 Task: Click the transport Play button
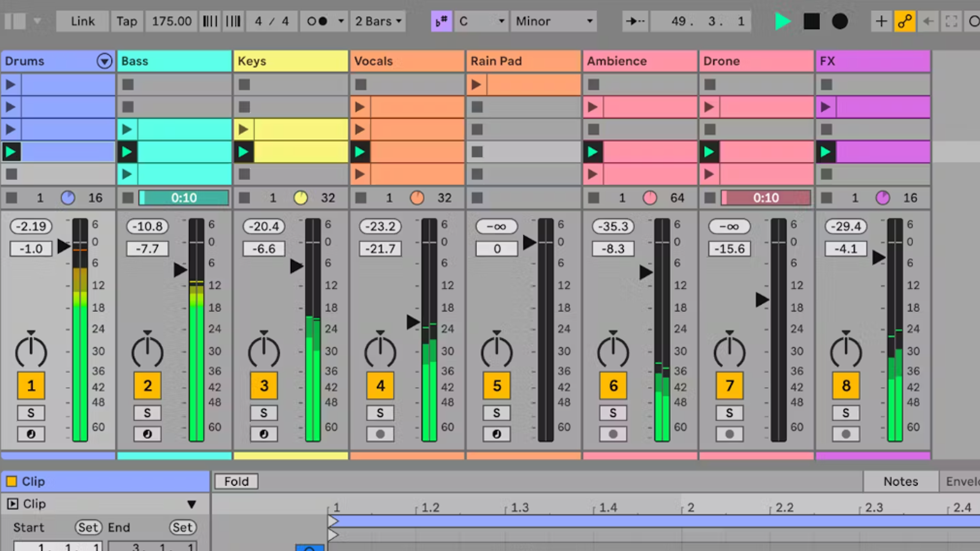782,21
